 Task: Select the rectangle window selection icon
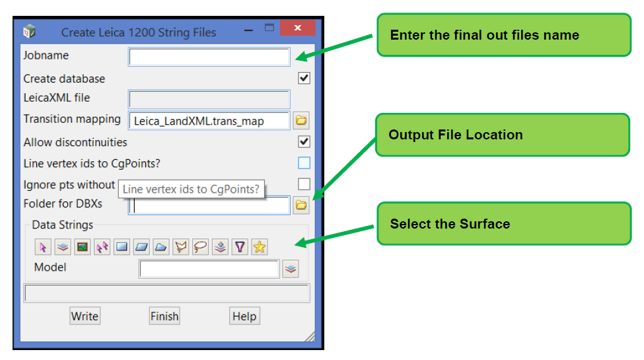[122, 247]
